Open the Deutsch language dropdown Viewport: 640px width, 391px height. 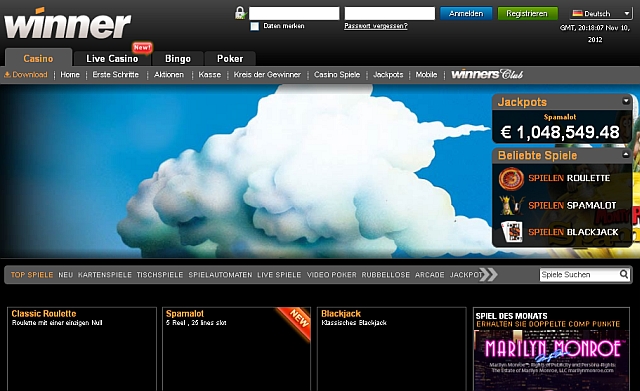(601, 13)
